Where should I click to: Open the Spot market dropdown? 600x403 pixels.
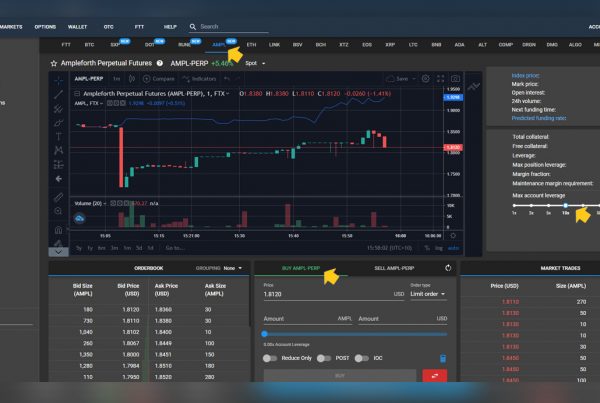click(251, 62)
